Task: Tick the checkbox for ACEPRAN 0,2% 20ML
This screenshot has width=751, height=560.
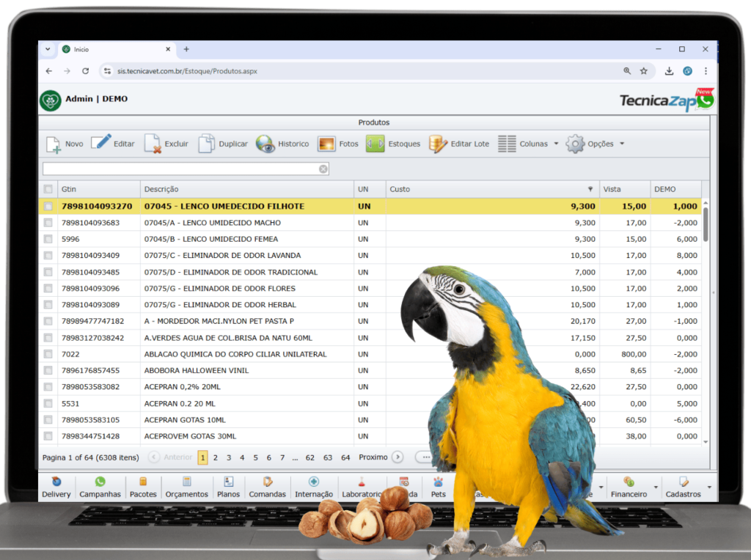Action: (x=48, y=387)
